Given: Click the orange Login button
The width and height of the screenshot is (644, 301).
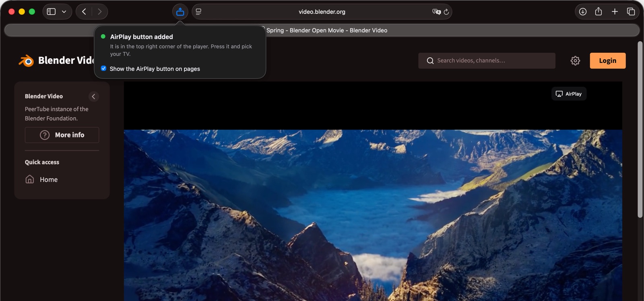Looking at the screenshot, I should pos(607,60).
